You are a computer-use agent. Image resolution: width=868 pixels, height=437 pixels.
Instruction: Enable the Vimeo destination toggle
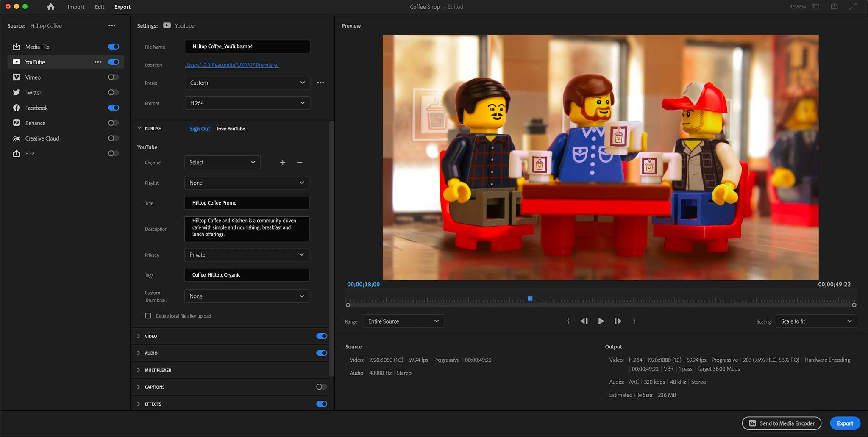114,77
